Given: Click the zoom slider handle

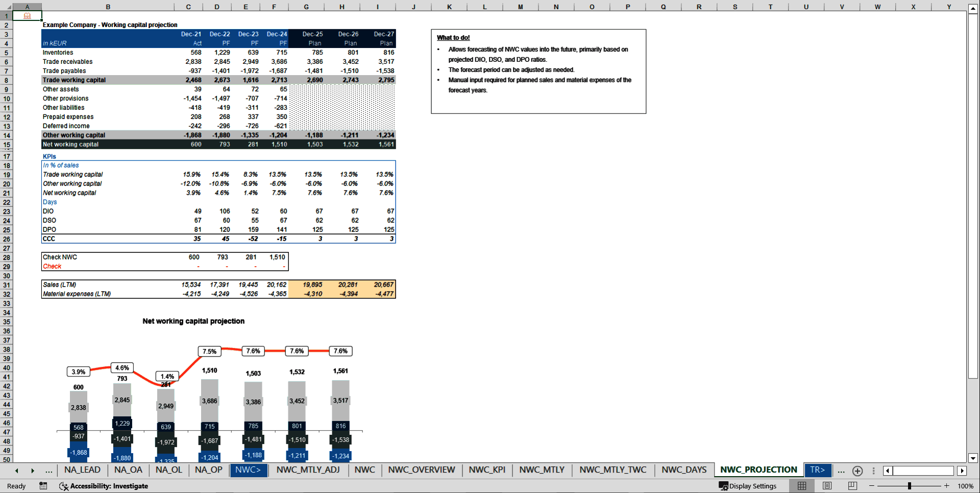Looking at the screenshot, I should (x=910, y=486).
